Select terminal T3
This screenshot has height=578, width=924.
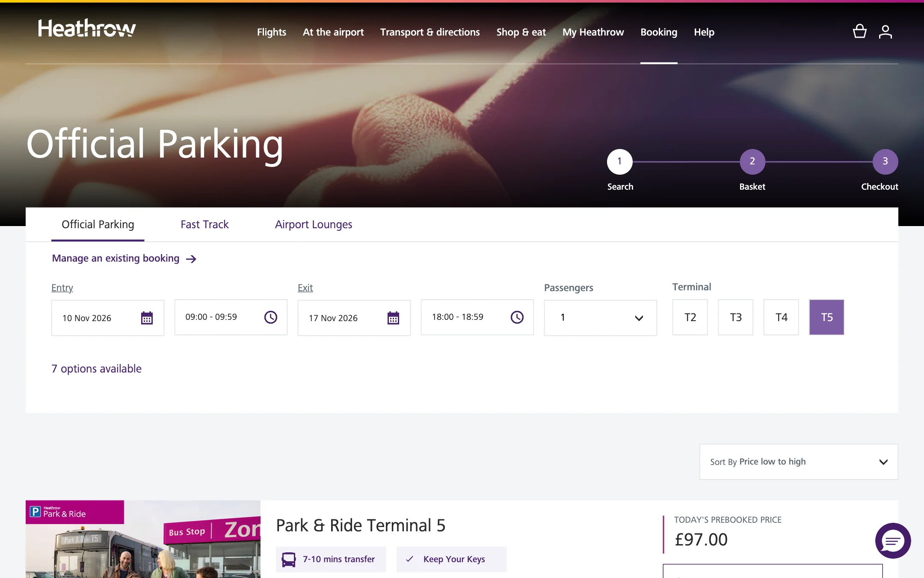(x=735, y=317)
